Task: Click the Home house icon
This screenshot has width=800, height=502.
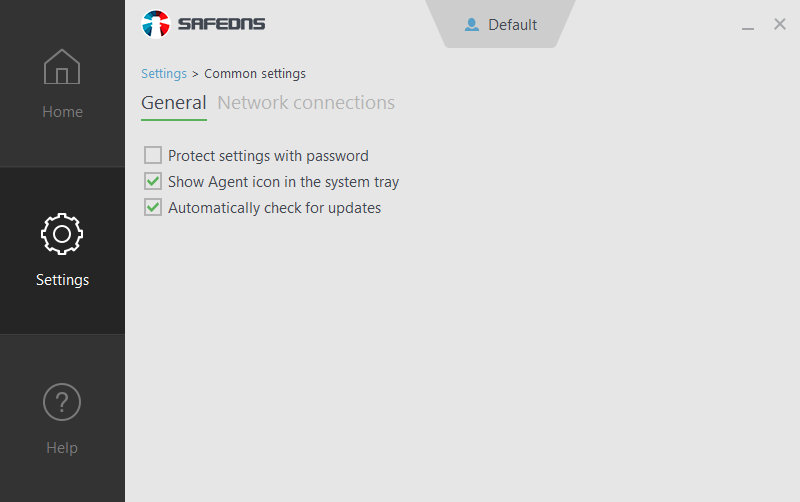Action: [x=62, y=68]
